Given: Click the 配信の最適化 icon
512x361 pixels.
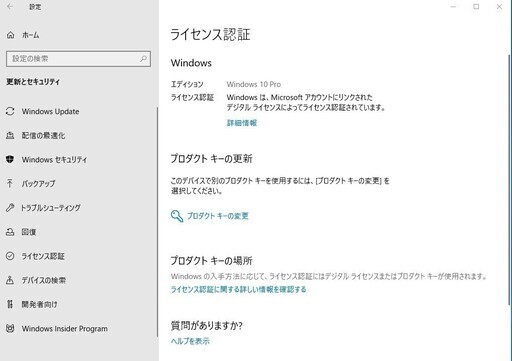Looking at the screenshot, I should [10, 135].
